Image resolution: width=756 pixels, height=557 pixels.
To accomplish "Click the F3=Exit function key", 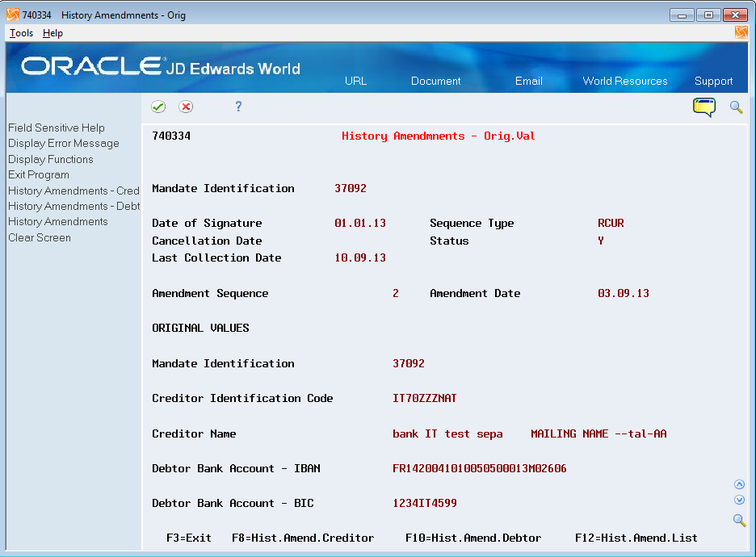I will tap(188, 538).
